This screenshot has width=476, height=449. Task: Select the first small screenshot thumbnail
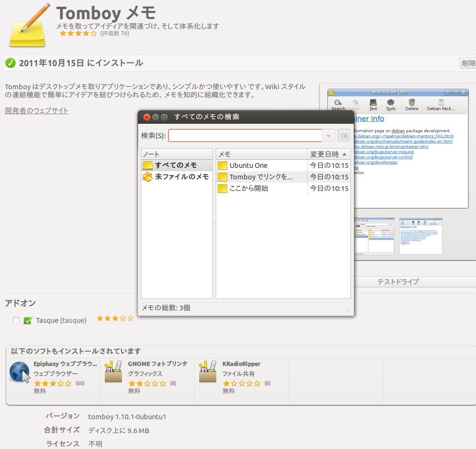374,236
